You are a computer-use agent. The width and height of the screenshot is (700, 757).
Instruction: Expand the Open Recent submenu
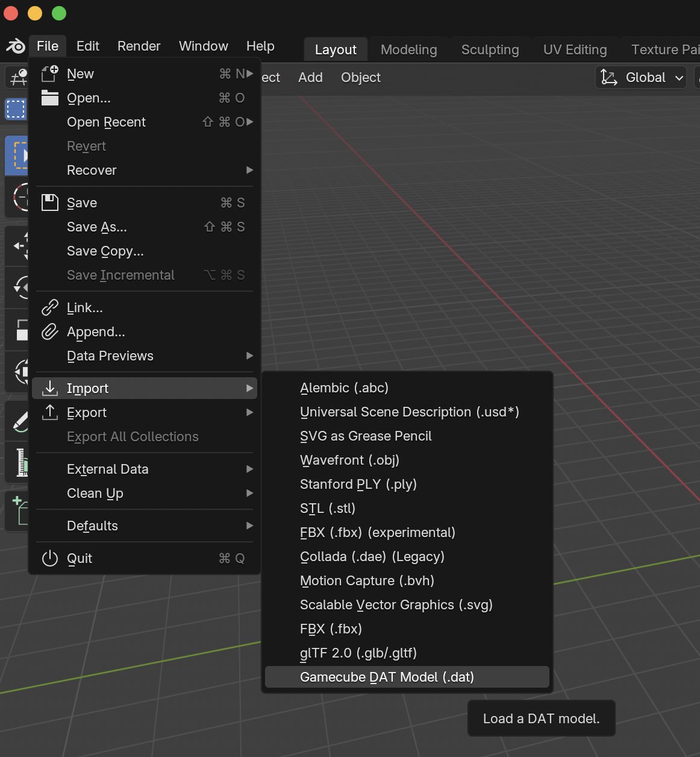point(145,122)
